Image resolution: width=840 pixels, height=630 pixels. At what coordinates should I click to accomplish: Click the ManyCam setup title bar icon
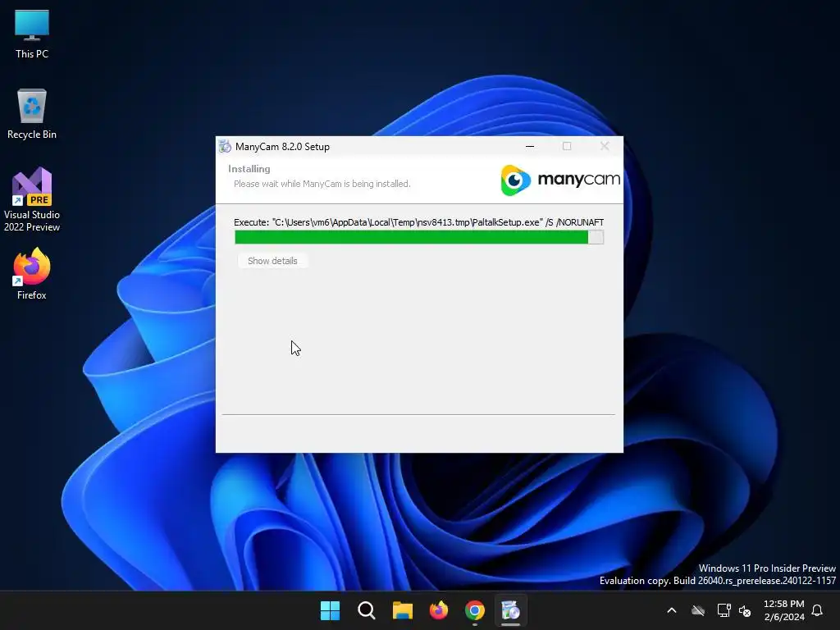click(225, 146)
